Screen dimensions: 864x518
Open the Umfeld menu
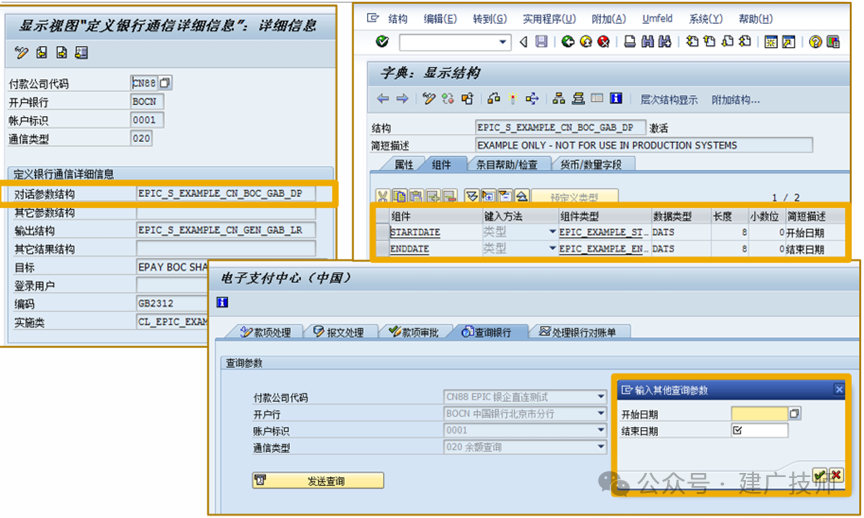coord(657,19)
